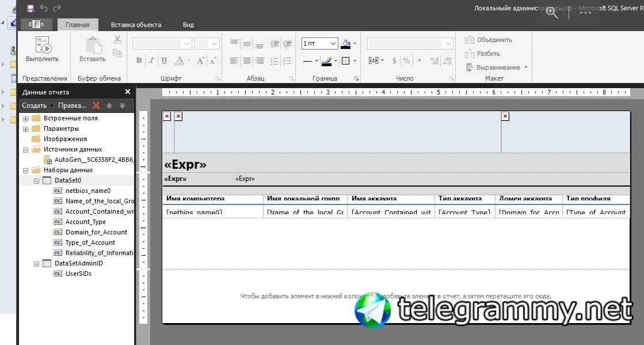Image resolution: width=644 pixels, height=345 pixels.
Task: Click the thousands separator comma icon
Action: 420,60
